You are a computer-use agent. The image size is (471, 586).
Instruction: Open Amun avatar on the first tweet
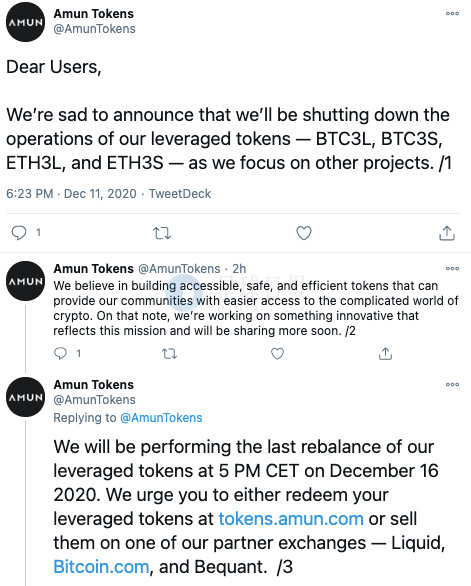pyautogui.click(x=25, y=22)
